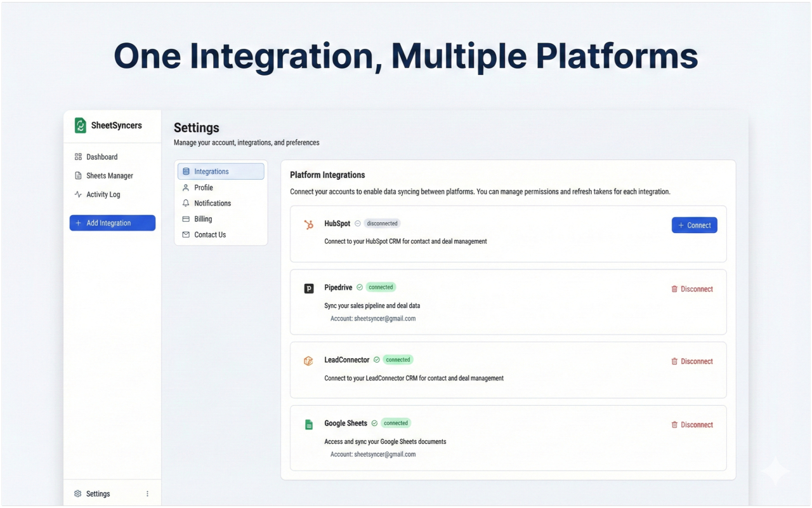Connect the HubSpot integration

click(694, 225)
